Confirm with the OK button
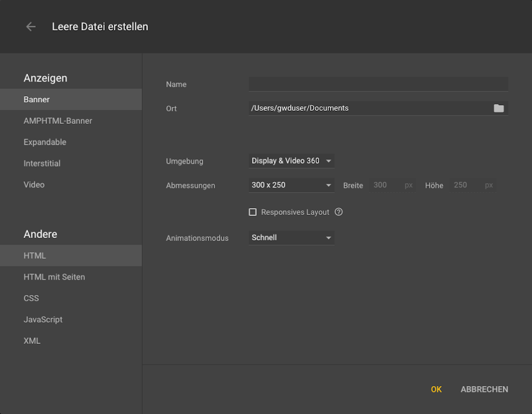Screen dimensions: 532x414 pos(436,389)
